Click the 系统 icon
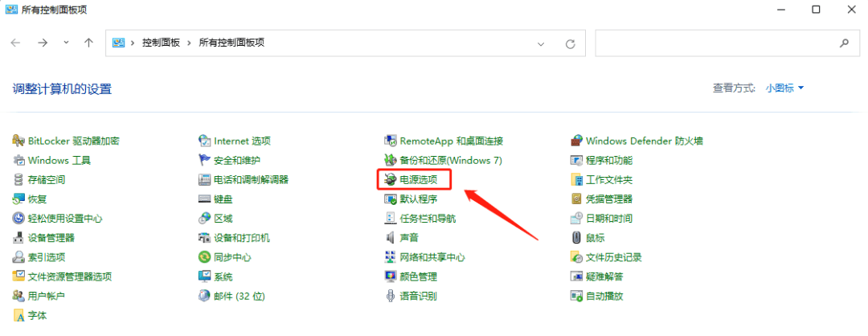 (205, 277)
